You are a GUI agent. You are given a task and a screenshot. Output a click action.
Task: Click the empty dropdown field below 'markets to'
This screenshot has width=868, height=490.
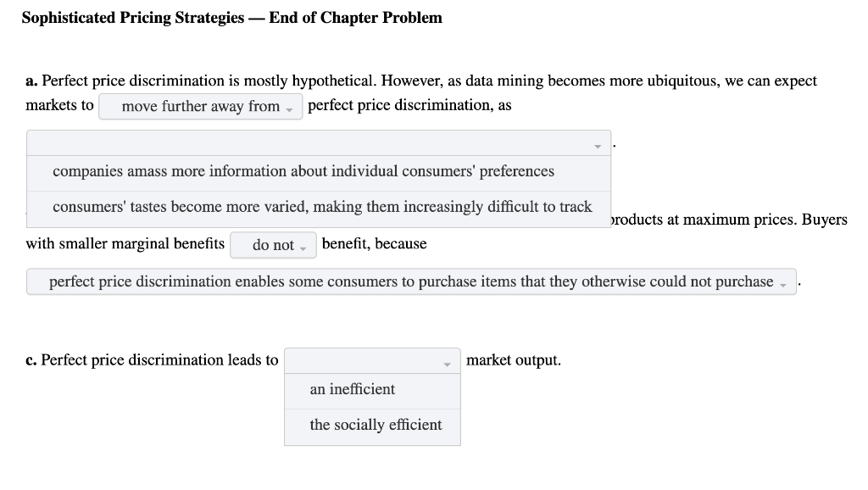point(318,142)
